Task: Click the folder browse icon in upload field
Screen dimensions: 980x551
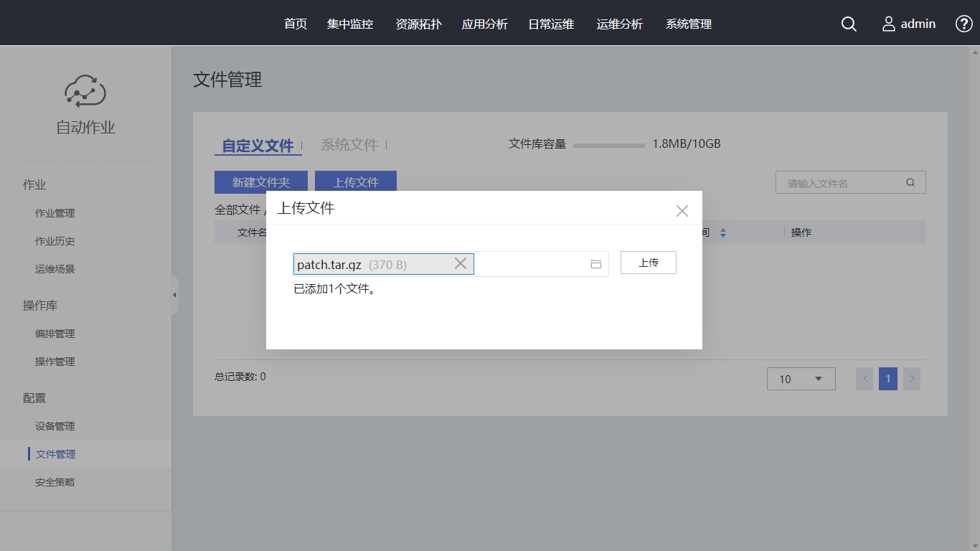Action: tap(595, 264)
